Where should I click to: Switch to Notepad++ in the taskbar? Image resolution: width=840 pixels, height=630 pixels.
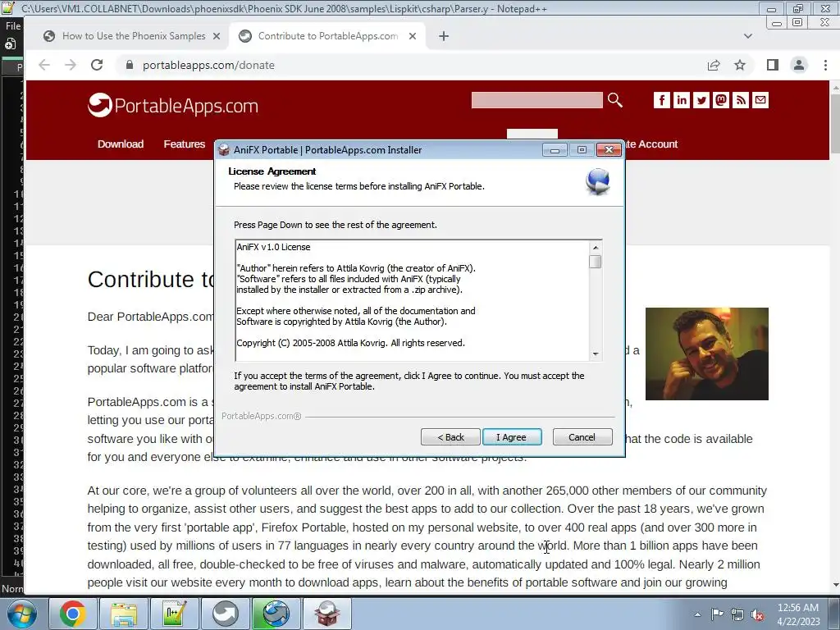[174, 614]
